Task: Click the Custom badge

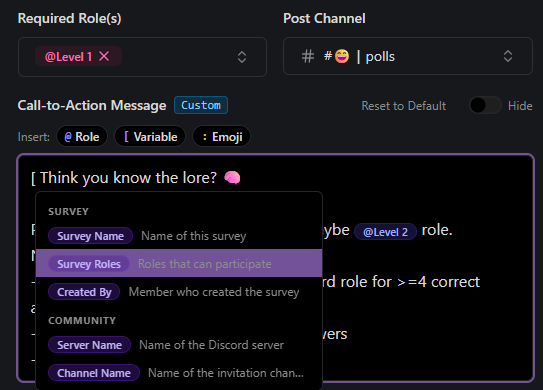Action: [201, 105]
